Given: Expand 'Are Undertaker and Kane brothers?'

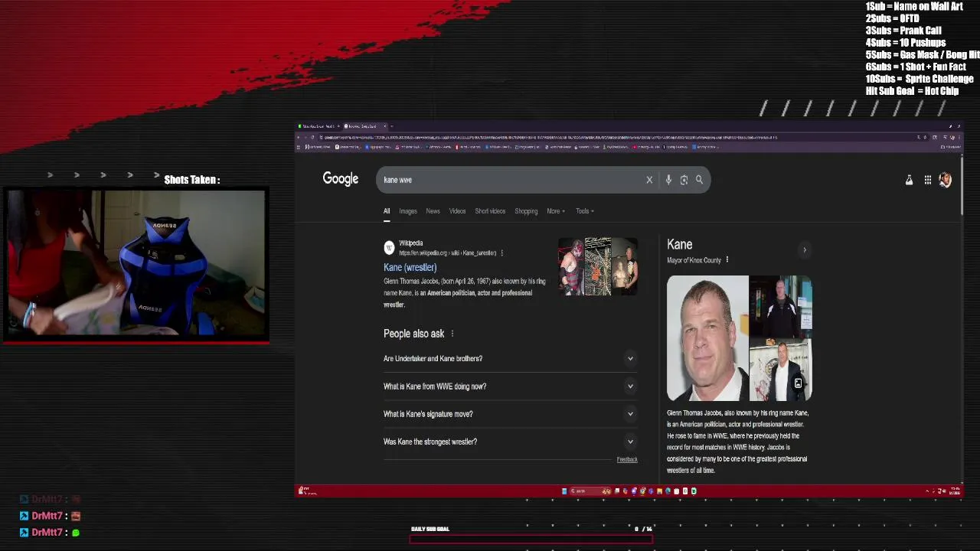Looking at the screenshot, I should click(x=509, y=358).
